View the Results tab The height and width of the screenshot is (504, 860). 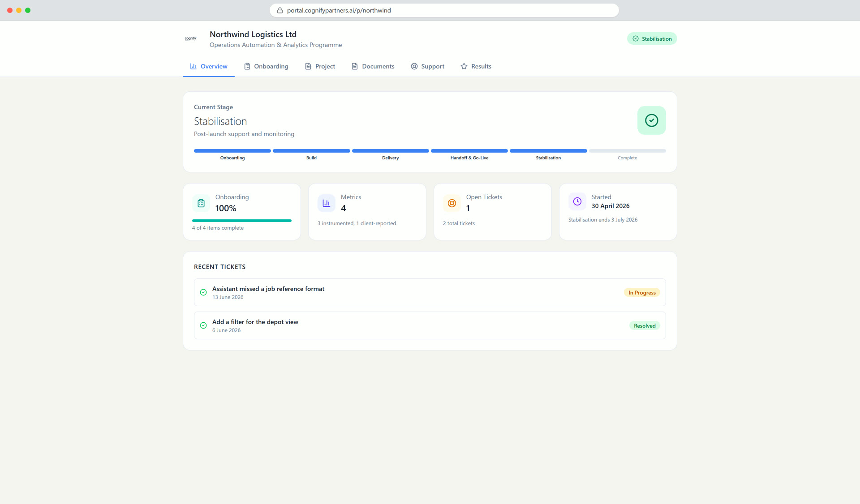tap(476, 66)
